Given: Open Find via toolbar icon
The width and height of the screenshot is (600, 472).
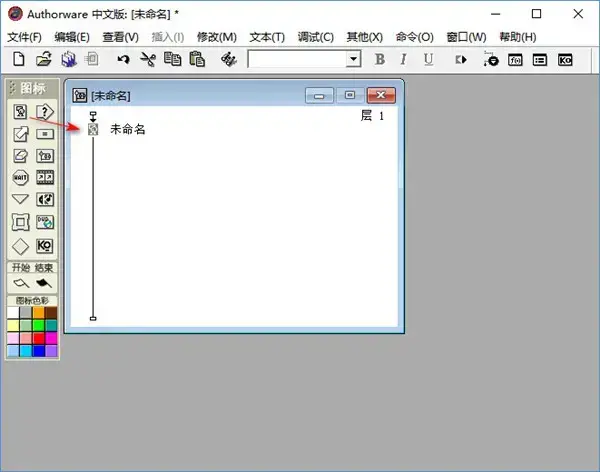Looking at the screenshot, I should 228,59.
